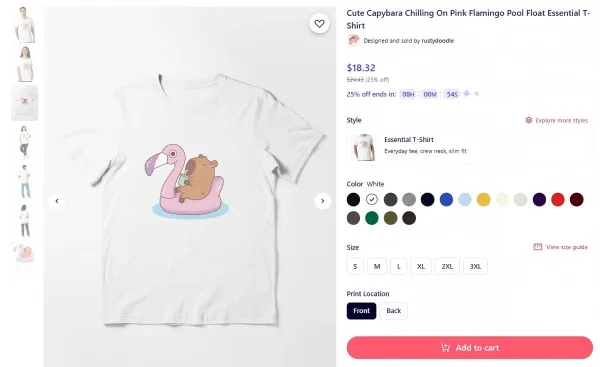
Task: Choose size 2XL
Action: click(447, 266)
